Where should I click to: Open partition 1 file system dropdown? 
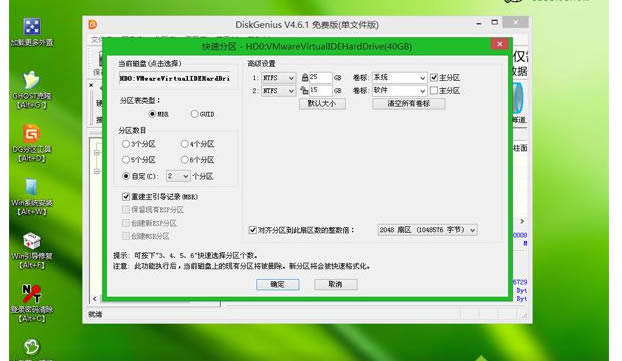(278, 78)
